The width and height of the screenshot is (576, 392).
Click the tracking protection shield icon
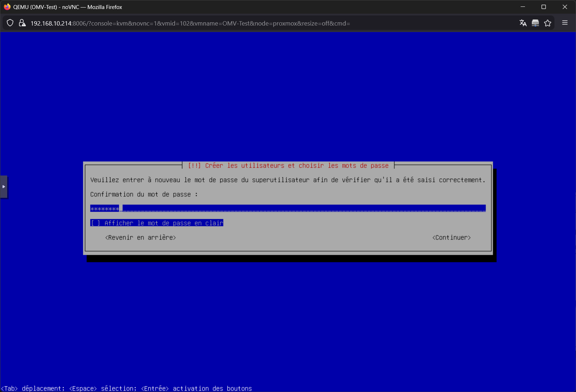tap(10, 23)
